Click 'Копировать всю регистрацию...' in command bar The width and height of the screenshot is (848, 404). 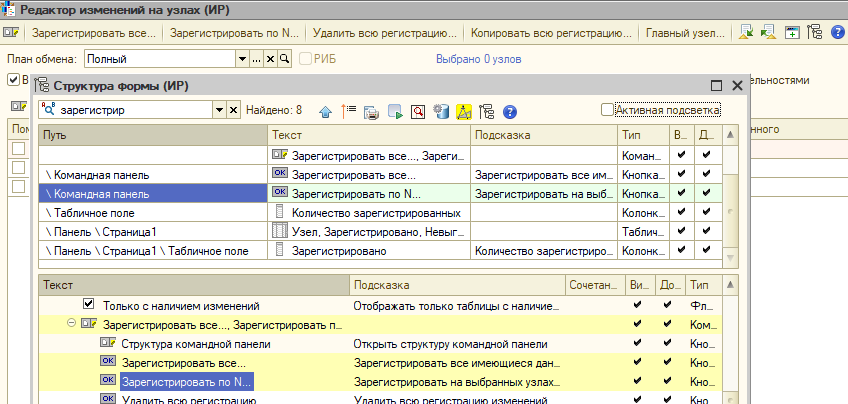pos(552,33)
